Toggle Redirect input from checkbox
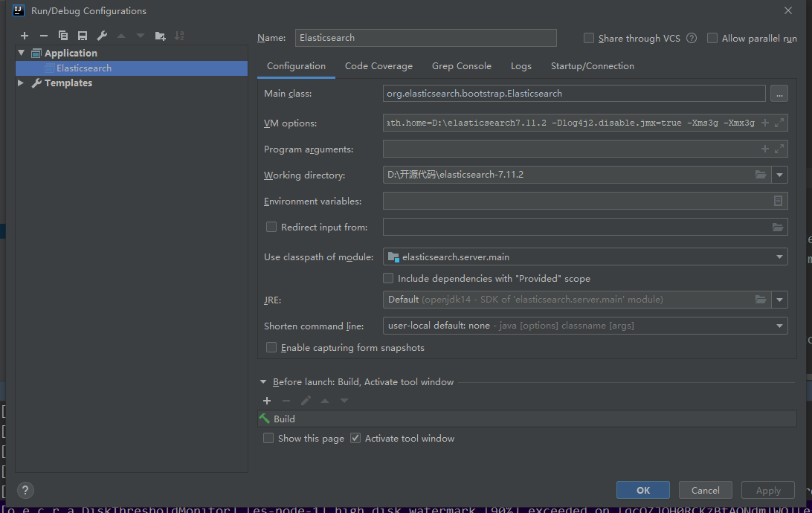The width and height of the screenshot is (812, 513). coord(271,228)
